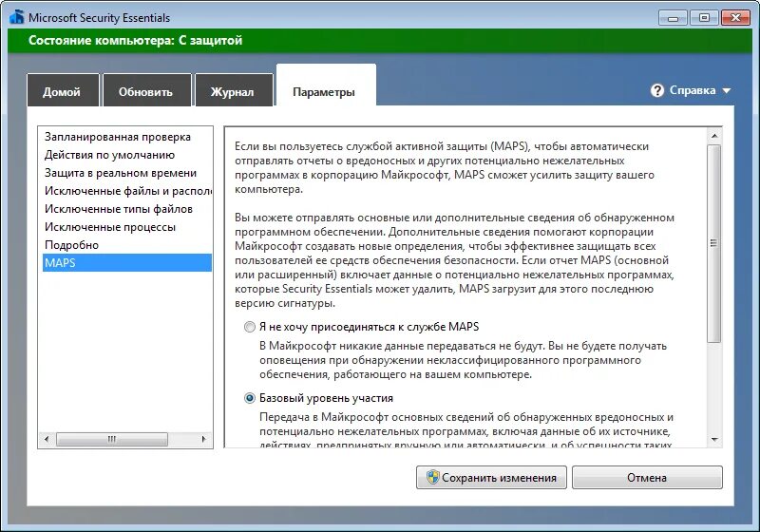This screenshot has width=760, height=532.
Task: Select Исключенные файлы и расположения item
Action: point(127,191)
